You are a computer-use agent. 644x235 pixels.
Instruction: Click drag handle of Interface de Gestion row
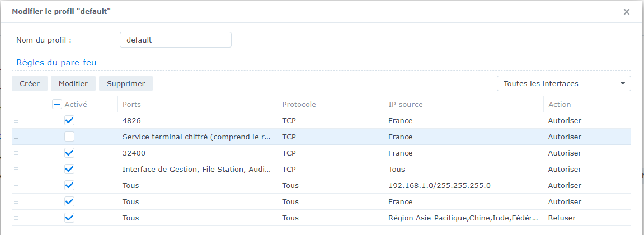pyautogui.click(x=16, y=169)
